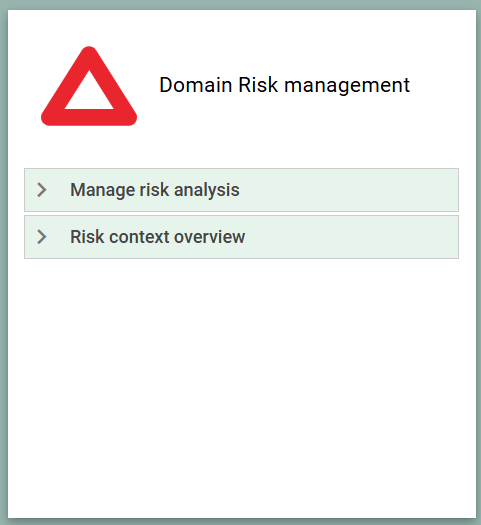Screen dimensions: 481x525
Task: Click the blank white area below the panels
Action: click(x=241, y=385)
